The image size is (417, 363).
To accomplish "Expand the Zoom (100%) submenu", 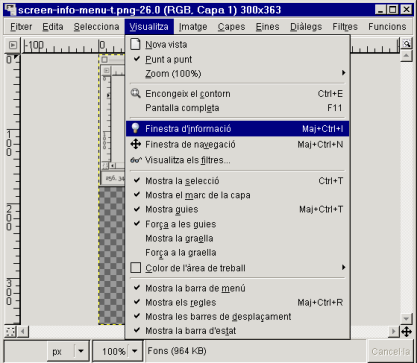I will click(237, 73).
